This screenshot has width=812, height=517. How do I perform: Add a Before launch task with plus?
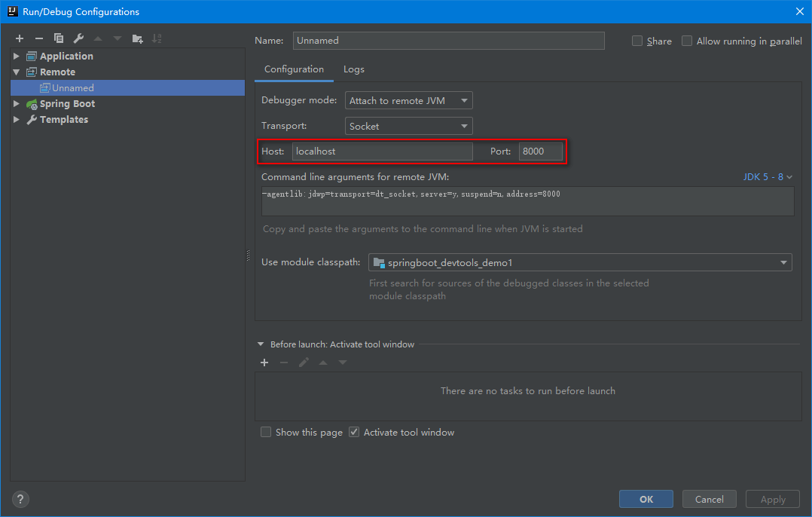[x=264, y=363]
